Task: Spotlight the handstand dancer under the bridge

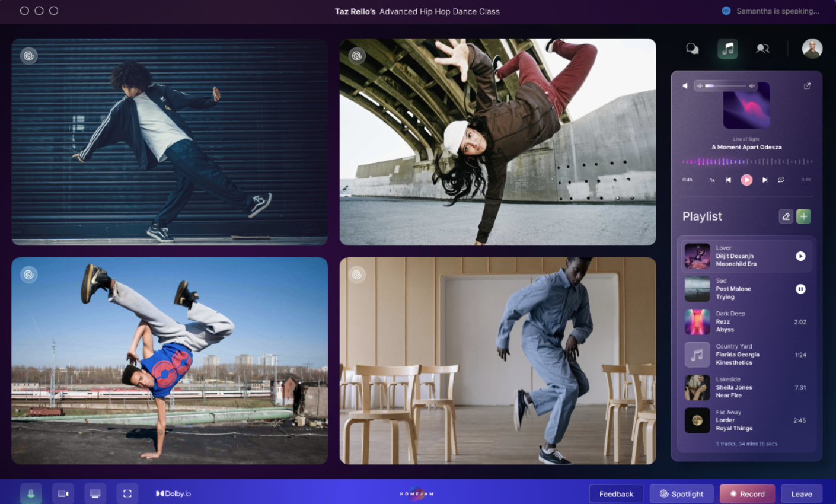Action: click(x=357, y=56)
